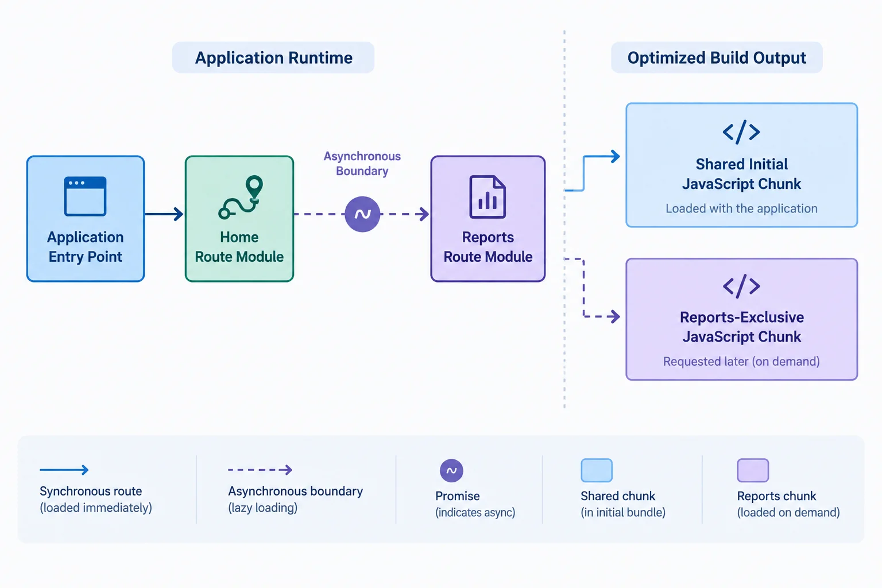The width and height of the screenshot is (882, 588).
Task: Click the dashed arrow above the '(lazy loading)' legend entry
Action: coord(260,470)
